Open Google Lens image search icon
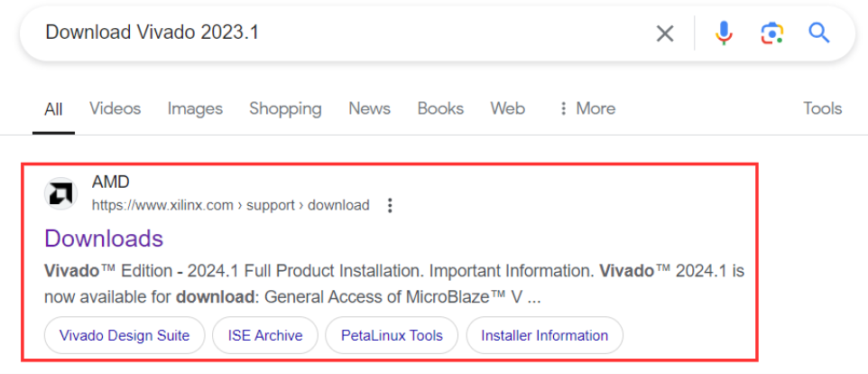The image size is (868, 374). 771,33
